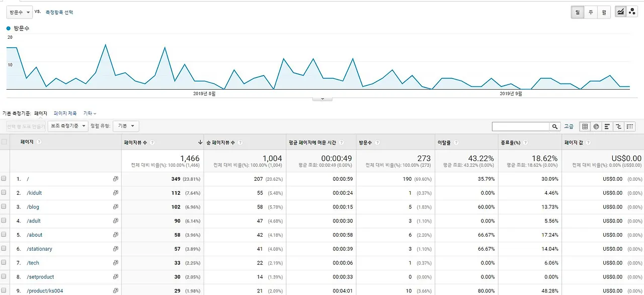Click help icon next to 이탈률 header

click(456, 142)
